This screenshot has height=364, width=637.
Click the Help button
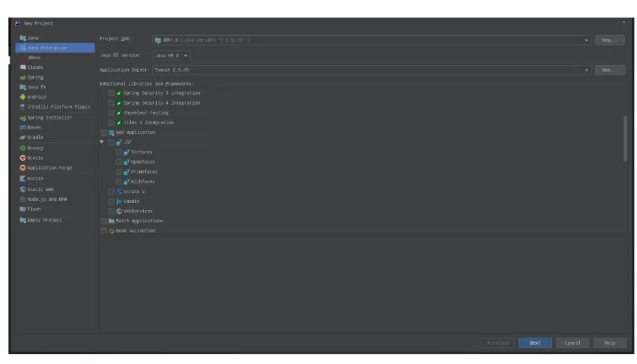610,343
